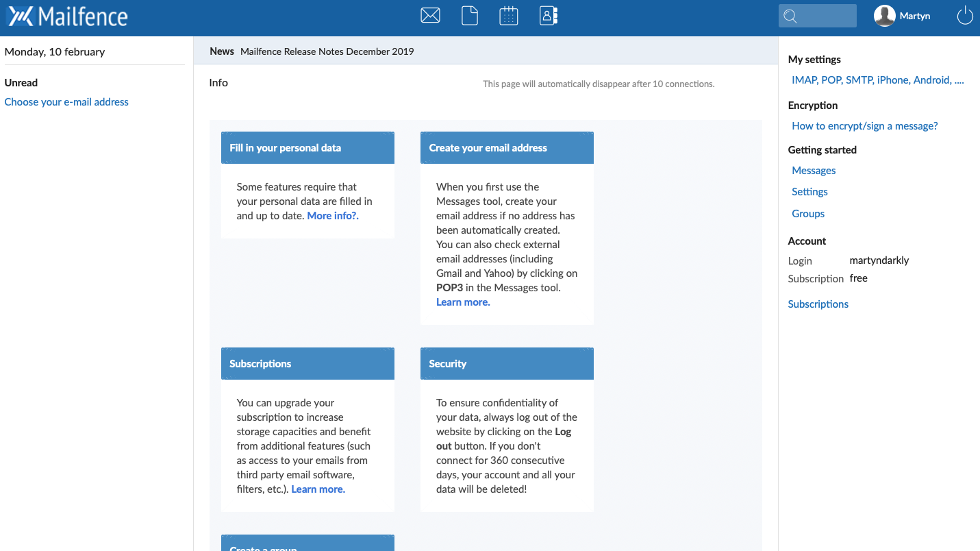Viewport: 980px width, 551px height.
Task: Click Learn more in Subscriptions card
Action: pos(318,489)
